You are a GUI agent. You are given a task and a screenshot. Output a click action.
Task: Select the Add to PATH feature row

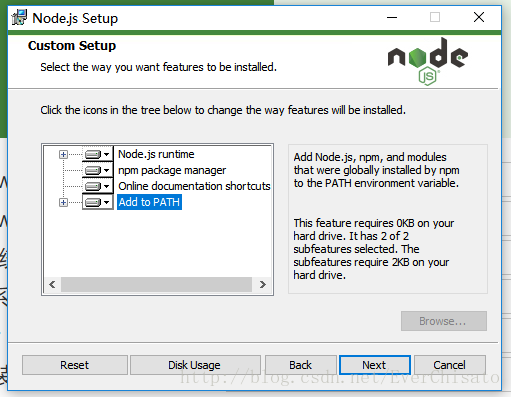pyautogui.click(x=149, y=202)
